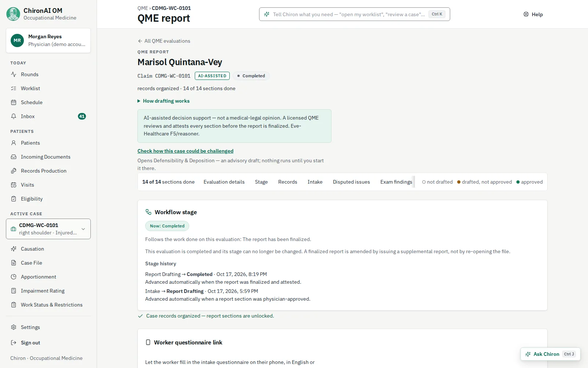The image size is (588, 368).
Task: Open the Incoming Documents tray icon
Action: (14, 157)
